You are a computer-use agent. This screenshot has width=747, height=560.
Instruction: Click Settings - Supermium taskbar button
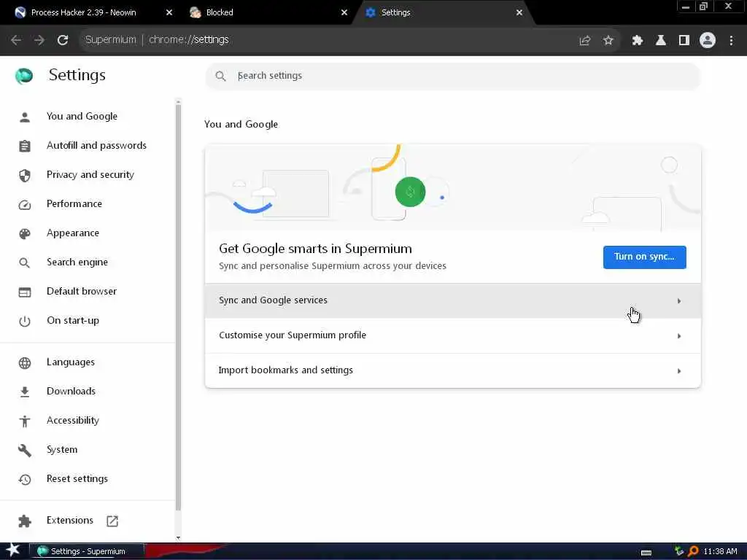coord(86,551)
